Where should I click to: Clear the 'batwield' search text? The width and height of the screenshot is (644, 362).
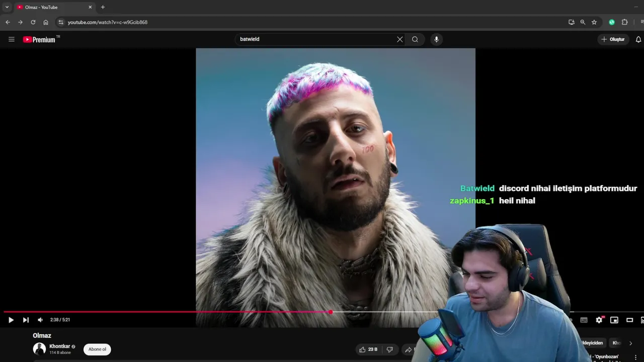coord(400,39)
